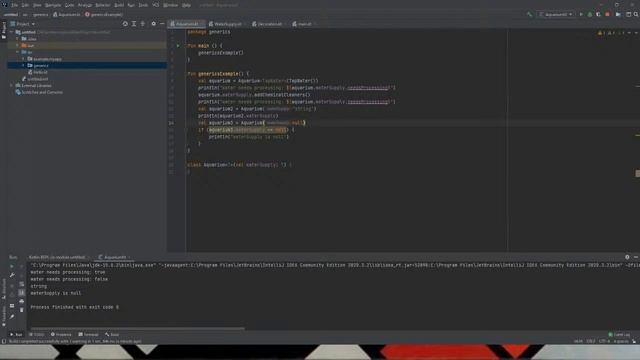Collapse the untitled project root node

click(11, 32)
